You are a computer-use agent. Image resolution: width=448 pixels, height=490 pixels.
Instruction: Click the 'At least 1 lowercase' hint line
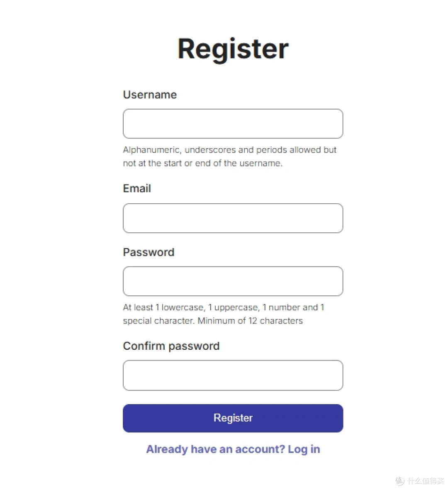pos(223,307)
